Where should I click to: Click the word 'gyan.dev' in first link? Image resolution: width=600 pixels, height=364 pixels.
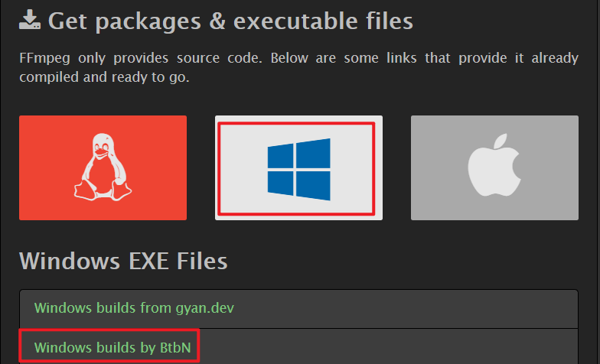tap(205, 308)
